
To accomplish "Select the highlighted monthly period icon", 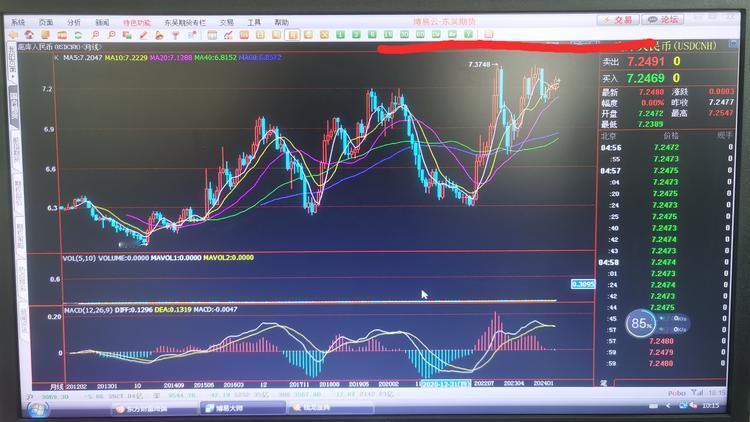I will (293, 35).
